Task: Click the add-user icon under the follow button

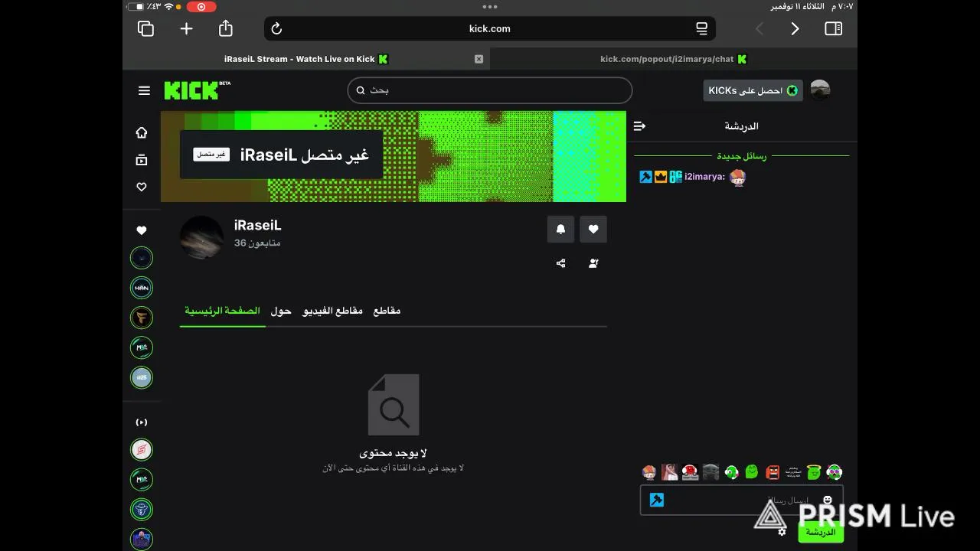Action: (593, 263)
